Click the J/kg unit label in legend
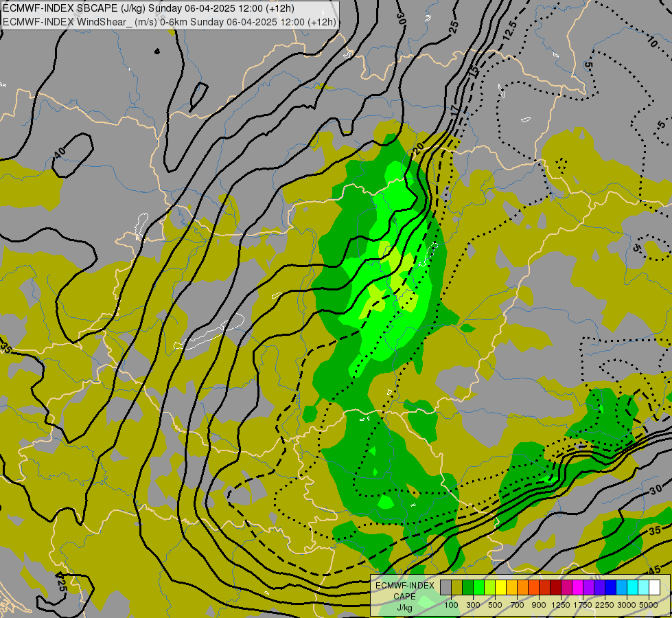Image resolution: width=672 pixels, height=618 pixels. click(404, 608)
